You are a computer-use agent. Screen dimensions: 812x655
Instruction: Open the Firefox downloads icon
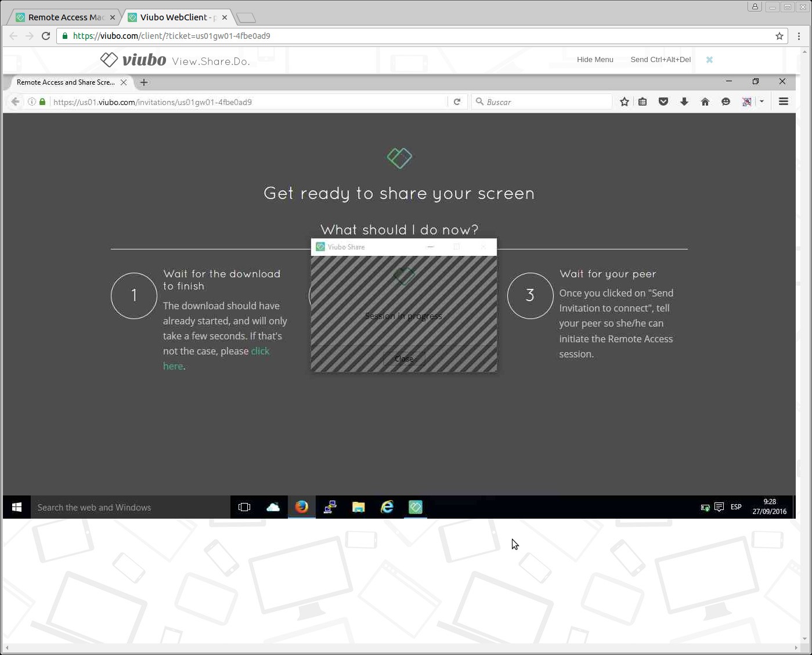(684, 102)
